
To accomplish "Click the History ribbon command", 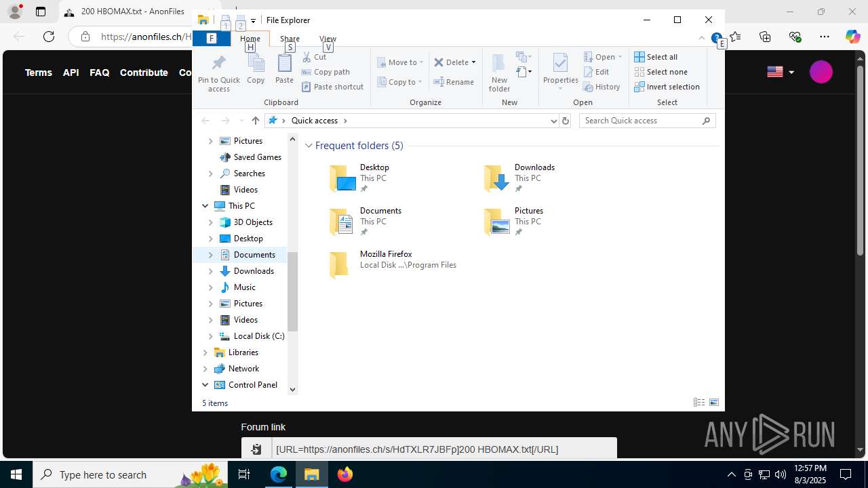I will coord(601,87).
